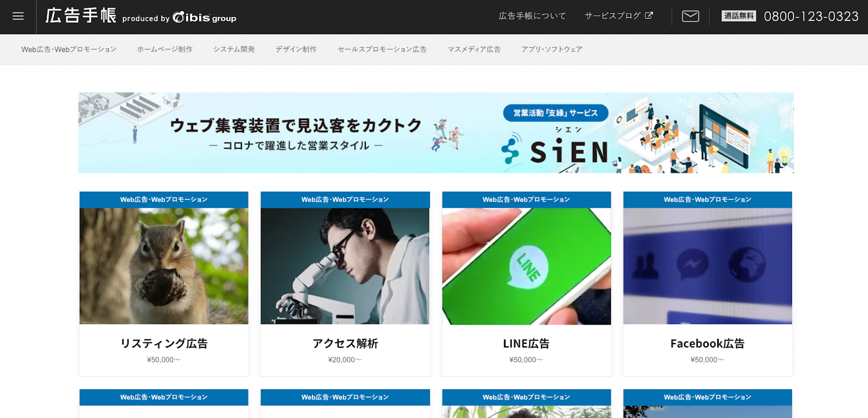Image resolution: width=868 pixels, height=418 pixels.
Task: Click banner subtitle コロナで躍進した営業スタイル
Action: pyautogui.click(x=296, y=145)
